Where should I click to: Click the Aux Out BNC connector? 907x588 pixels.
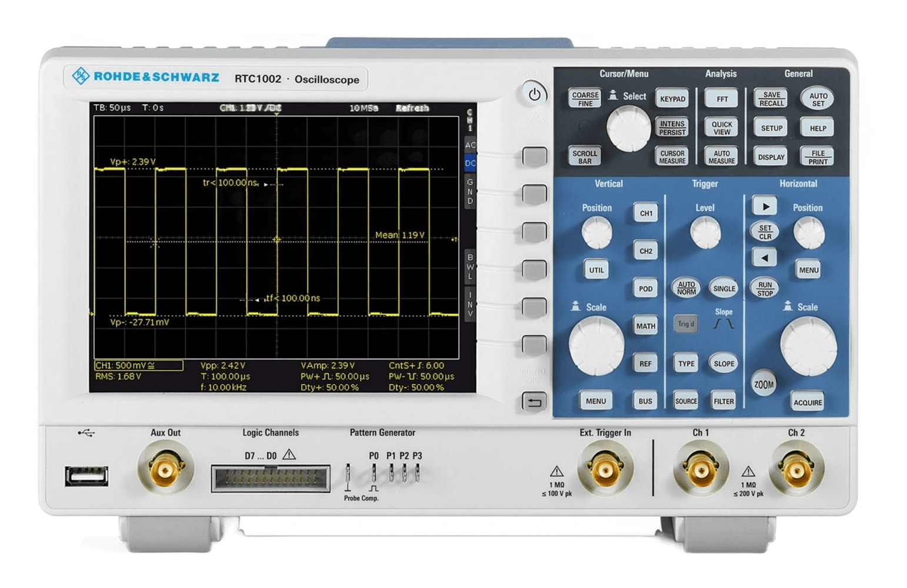[165, 470]
